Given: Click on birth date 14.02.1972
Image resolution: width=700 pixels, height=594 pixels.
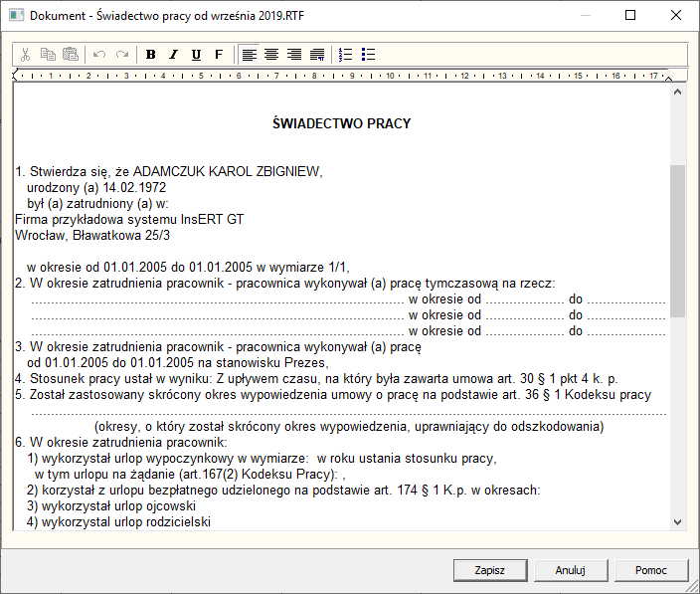Looking at the screenshot, I should [134, 188].
